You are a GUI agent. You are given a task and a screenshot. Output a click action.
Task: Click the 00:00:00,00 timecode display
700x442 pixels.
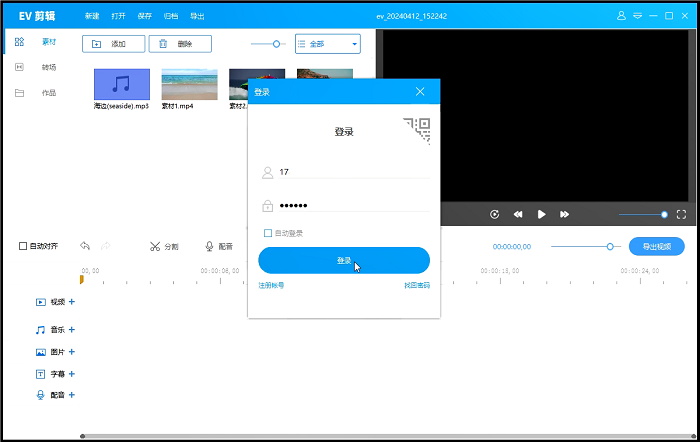click(512, 246)
